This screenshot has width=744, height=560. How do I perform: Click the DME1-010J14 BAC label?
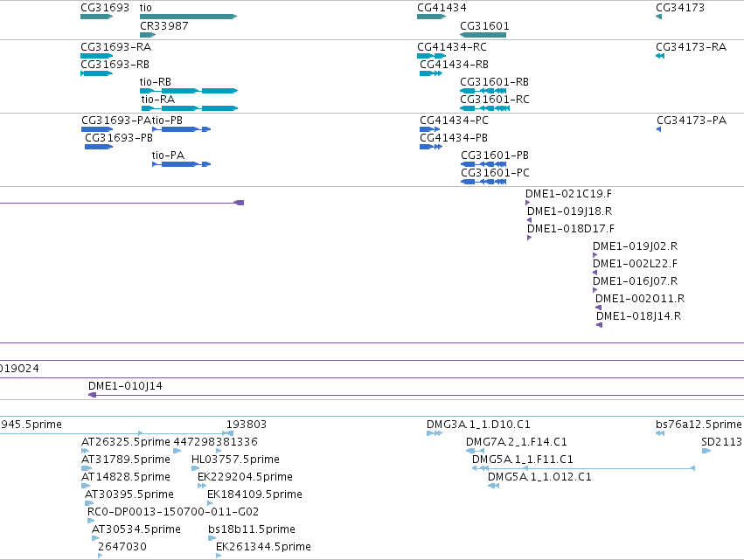125,386
